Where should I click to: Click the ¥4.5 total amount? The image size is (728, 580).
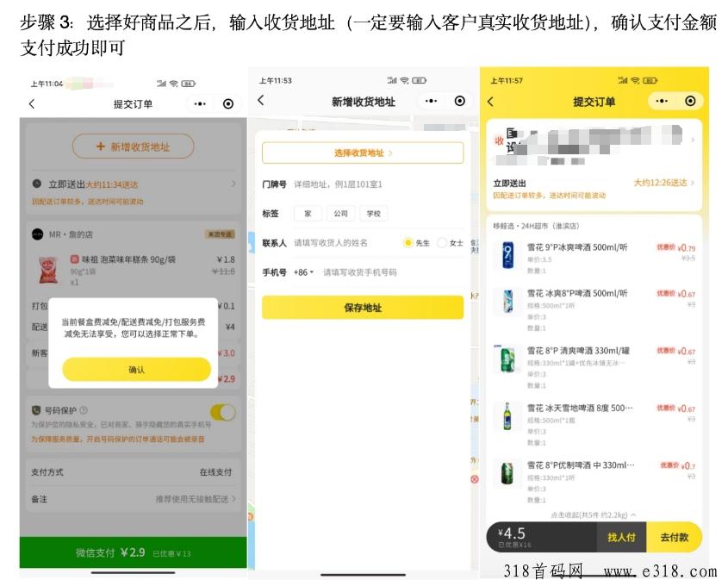512,533
